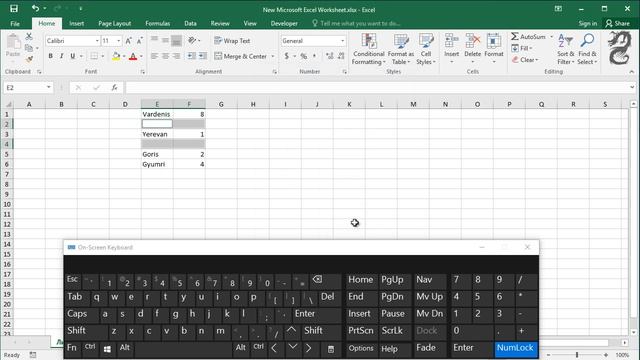The width and height of the screenshot is (640, 360).
Task: Toggle Bold formatting
Action: tap(51, 56)
